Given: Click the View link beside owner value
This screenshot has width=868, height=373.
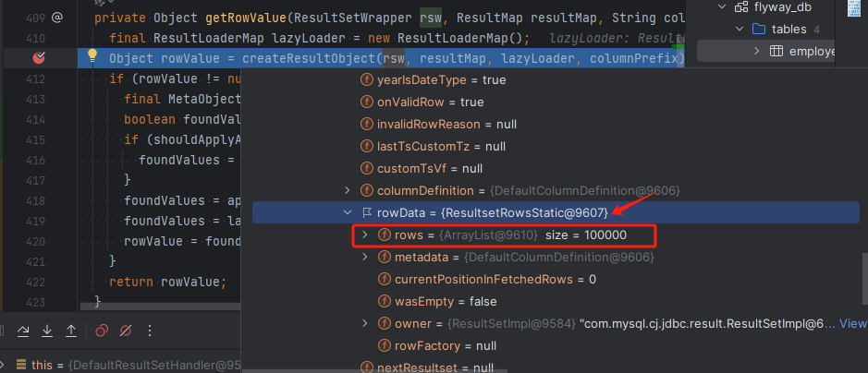Looking at the screenshot, I should tap(852, 323).
